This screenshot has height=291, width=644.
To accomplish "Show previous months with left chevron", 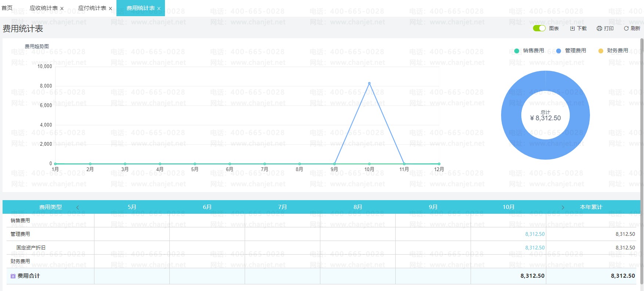I will point(78,207).
